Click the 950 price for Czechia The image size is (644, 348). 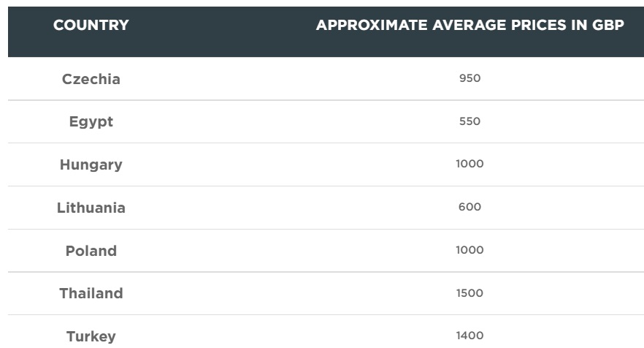(469, 78)
